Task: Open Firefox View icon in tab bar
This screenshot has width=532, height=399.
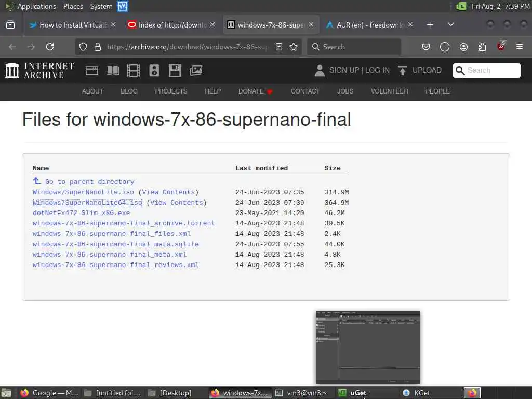Action: (x=10, y=25)
